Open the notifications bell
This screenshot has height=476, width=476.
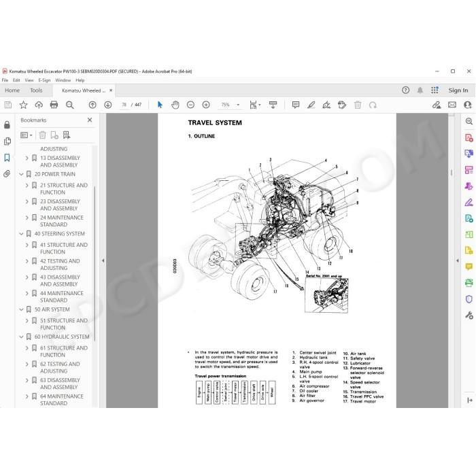tap(420, 90)
